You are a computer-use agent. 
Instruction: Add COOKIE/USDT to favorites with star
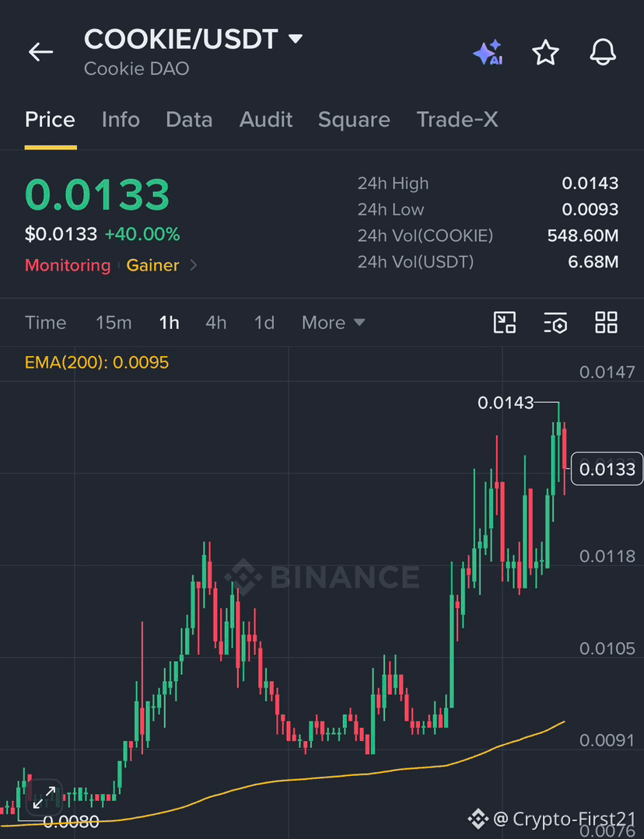click(545, 52)
